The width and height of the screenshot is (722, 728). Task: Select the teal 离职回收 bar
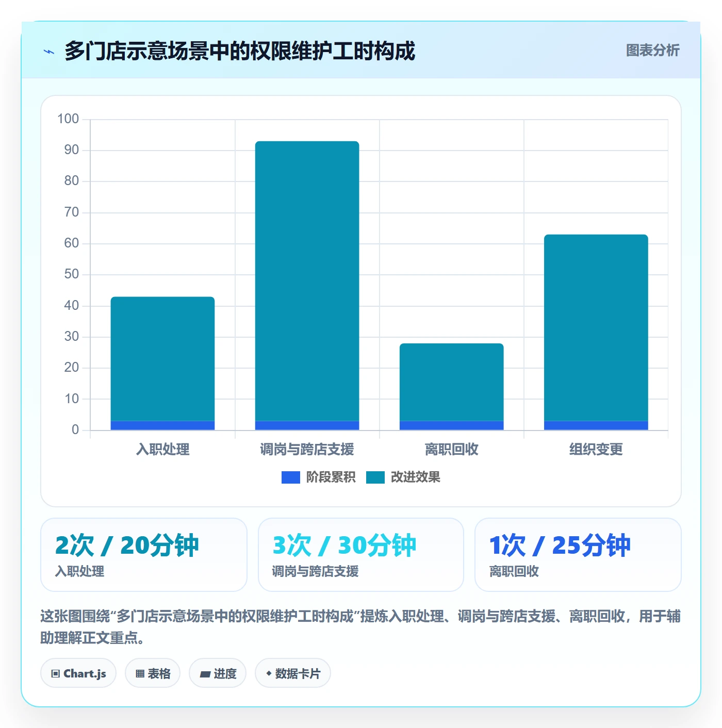pyautogui.click(x=451, y=382)
